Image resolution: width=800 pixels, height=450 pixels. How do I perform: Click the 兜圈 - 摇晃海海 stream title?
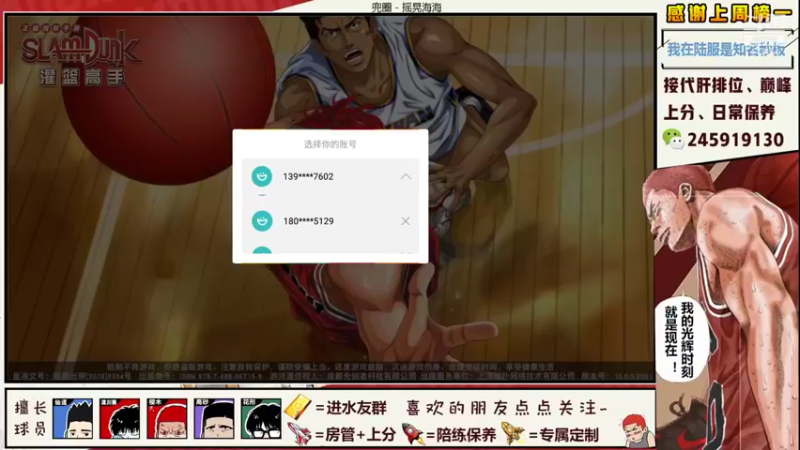click(x=407, y=7)
